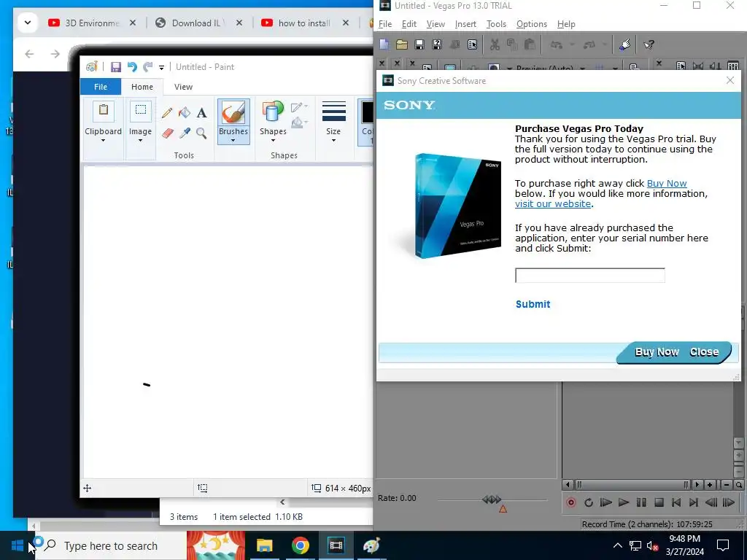Image resolution: width=747 pixels, height=560 pixels.
Task: Open the Help menu in Vegas Pro
Action: pyautogui.click(x=566, y=24)
